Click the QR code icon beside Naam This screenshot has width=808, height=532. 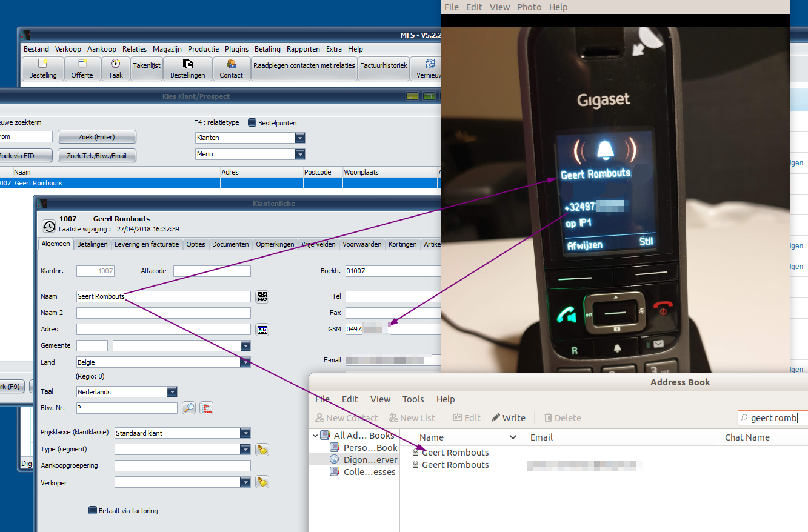coord(262,296)
